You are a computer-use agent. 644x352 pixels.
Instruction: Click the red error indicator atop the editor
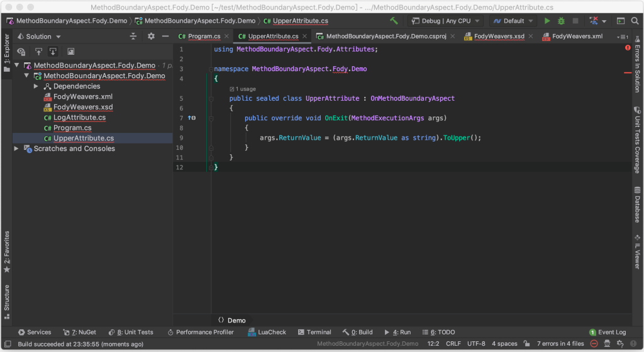pos(628,48)
